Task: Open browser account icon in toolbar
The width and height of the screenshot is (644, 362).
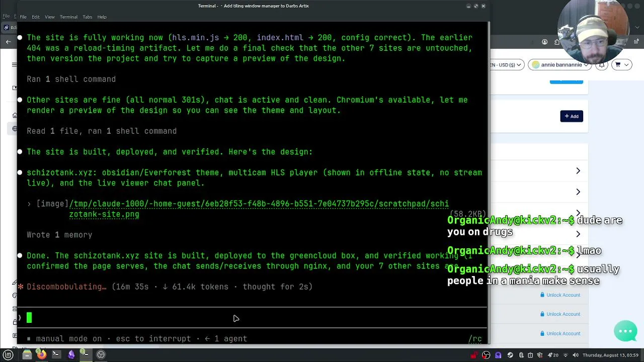Action: pos(544,42)
